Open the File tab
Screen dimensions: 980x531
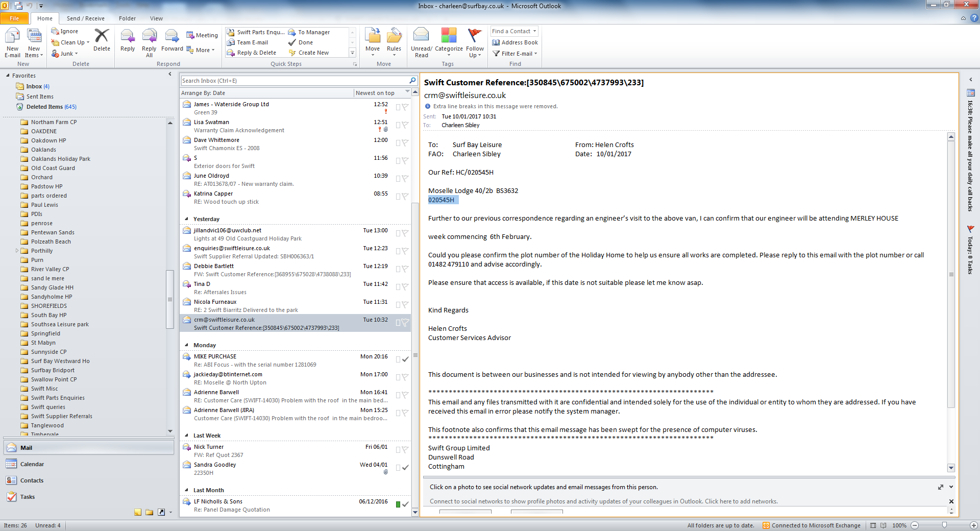pos(14,18)
